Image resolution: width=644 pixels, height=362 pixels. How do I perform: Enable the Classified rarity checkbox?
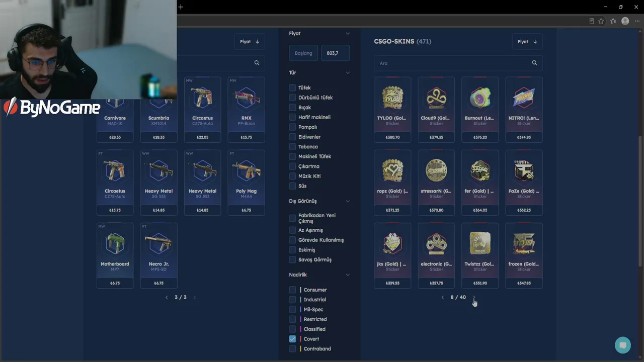[x=292, y=329]
